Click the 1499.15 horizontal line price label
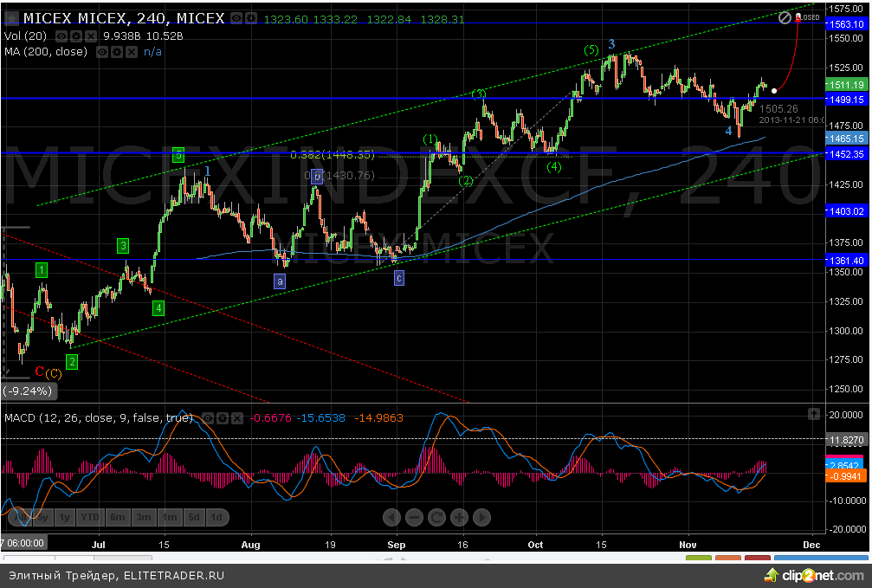Viewport: 872px width, 588px height. click(846, 99)
